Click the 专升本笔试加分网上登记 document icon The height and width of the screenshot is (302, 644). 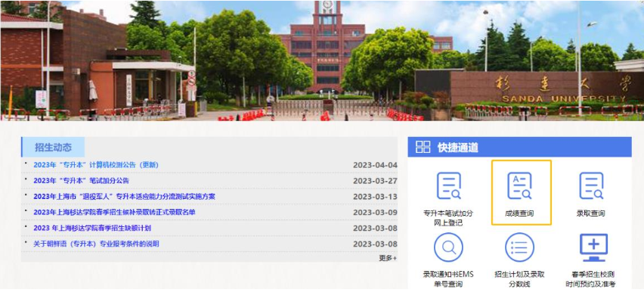click(x=448, y=186)
